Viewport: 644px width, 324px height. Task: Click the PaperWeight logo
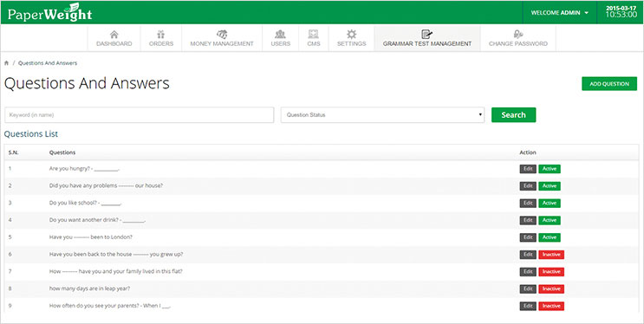(49, 13)
